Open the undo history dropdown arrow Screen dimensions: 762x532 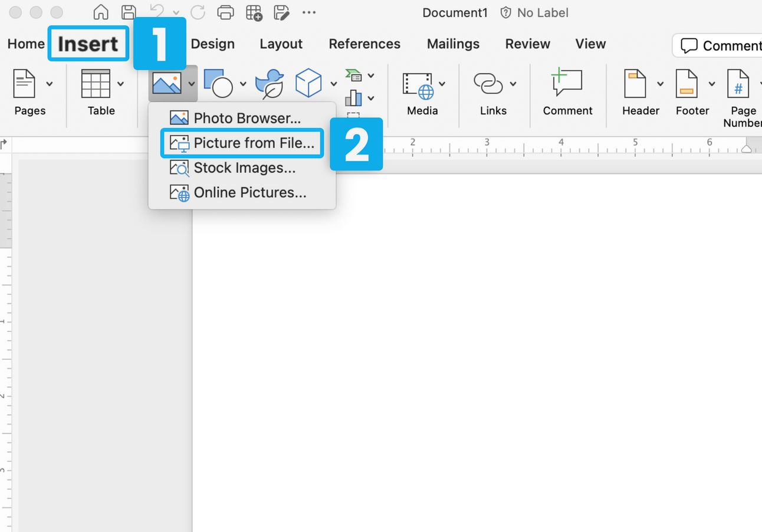point(176,12)
